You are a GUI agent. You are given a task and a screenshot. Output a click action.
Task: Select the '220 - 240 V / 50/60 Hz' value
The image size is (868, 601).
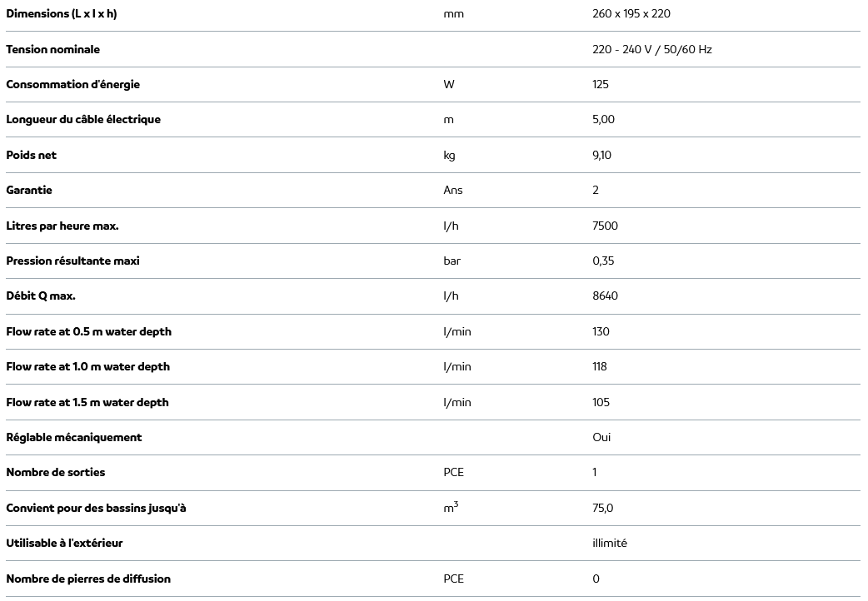(x=652, y=49)
